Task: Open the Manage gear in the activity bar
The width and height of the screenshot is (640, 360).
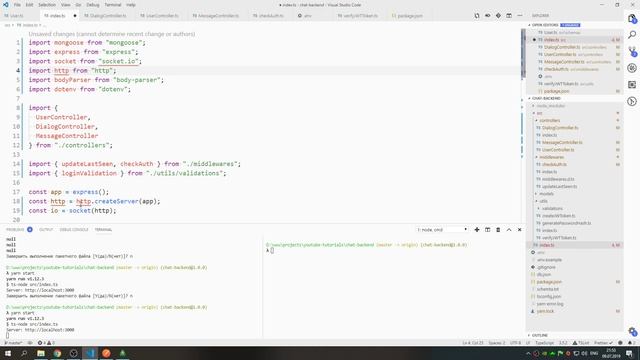Action: [x=632, y=331]
